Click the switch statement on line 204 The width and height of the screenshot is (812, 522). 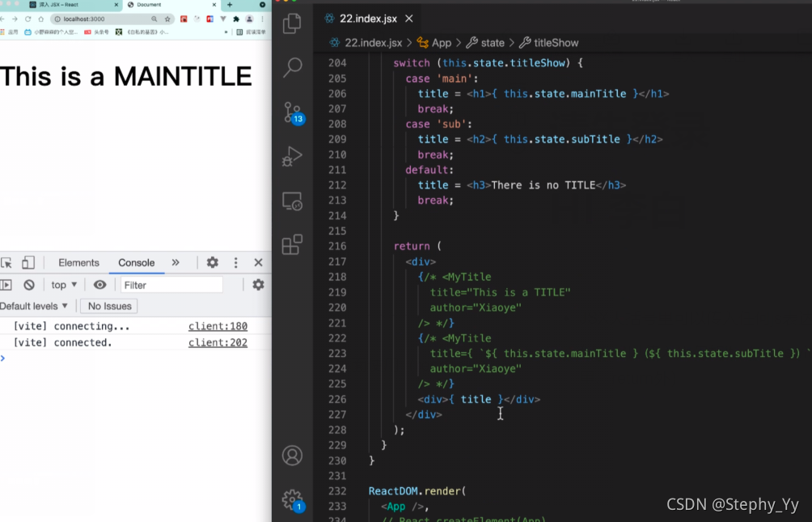point(488,63)
